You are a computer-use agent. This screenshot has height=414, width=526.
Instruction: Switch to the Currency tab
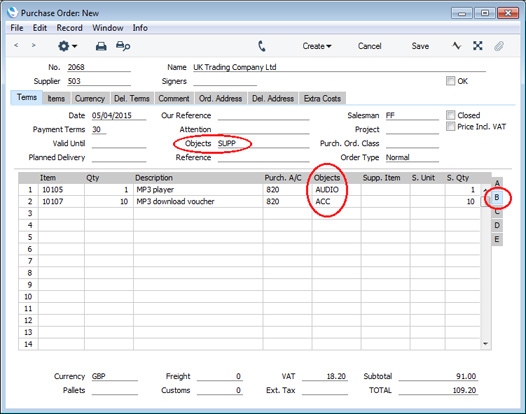point(90,99)
